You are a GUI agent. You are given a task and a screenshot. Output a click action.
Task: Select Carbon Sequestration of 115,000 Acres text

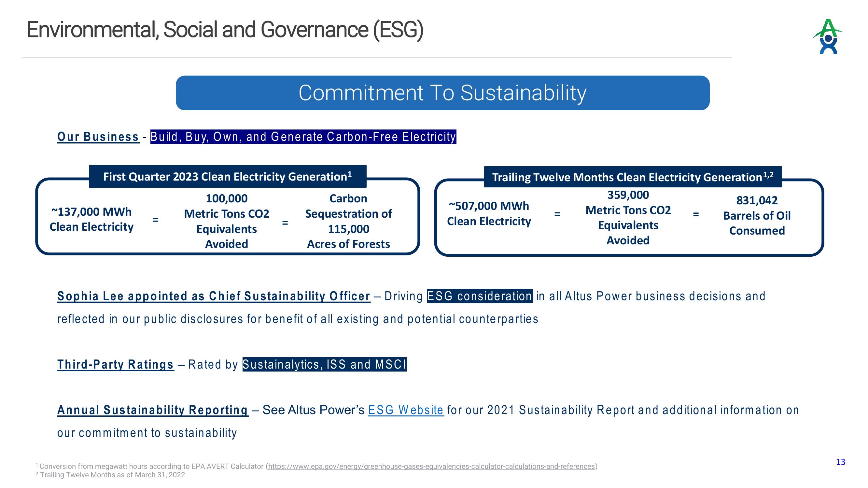[348, 221]
